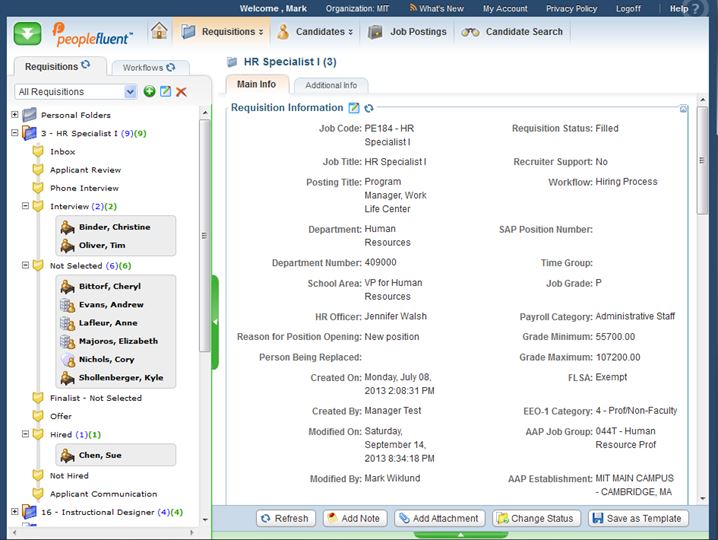Edit Requisition Information via pencil icon
718x540 pixels.
(353, 108)
